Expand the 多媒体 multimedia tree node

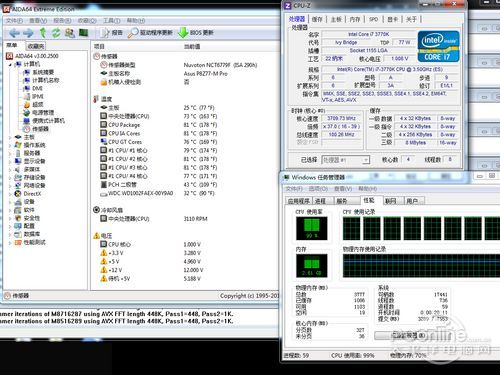point(10,169)
